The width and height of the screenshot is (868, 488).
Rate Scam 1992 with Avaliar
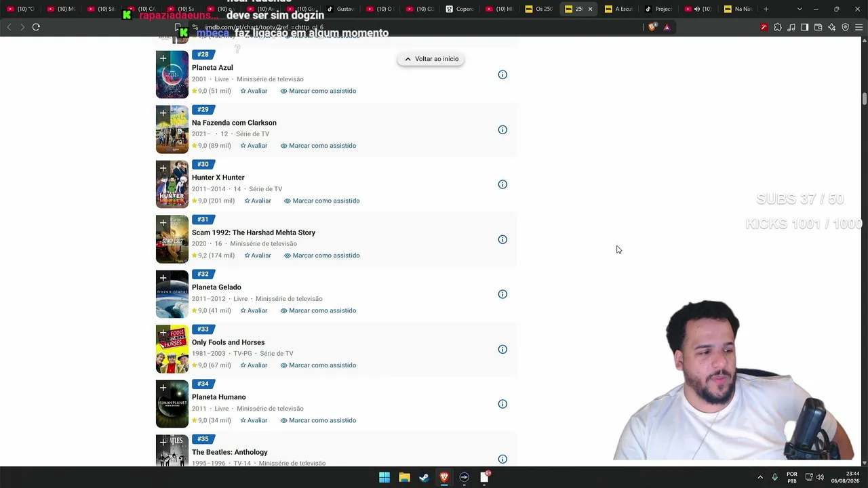tap(258, 256)
